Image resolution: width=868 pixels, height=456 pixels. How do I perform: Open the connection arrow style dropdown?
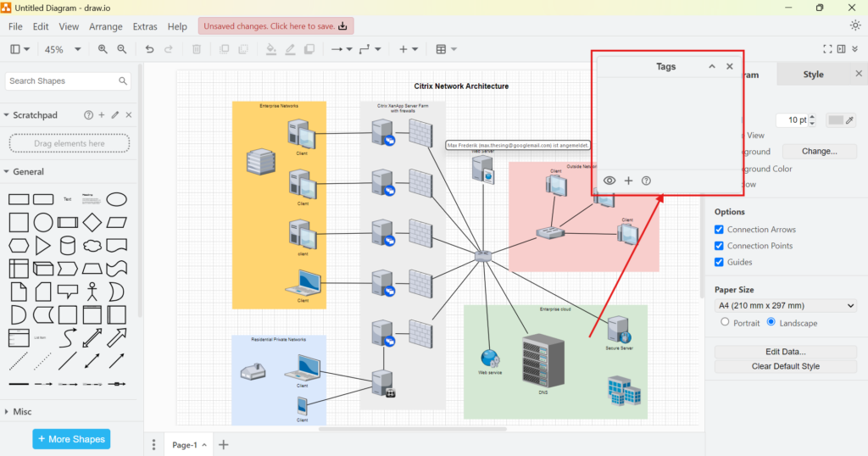342,49
